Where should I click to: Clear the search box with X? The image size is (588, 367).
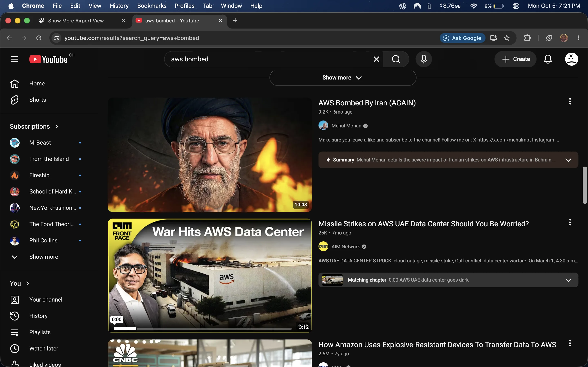(376, 59)
